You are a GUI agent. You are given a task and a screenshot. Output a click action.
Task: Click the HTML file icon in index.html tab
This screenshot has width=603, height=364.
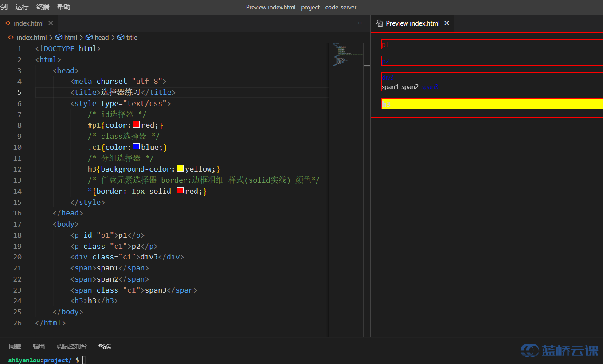pyautogui.click(x=8, y=23)
